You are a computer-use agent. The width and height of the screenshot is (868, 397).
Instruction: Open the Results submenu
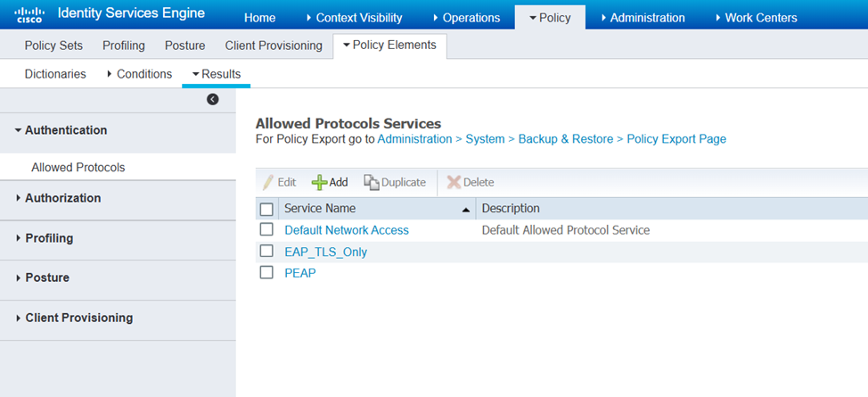pos(217,74)
